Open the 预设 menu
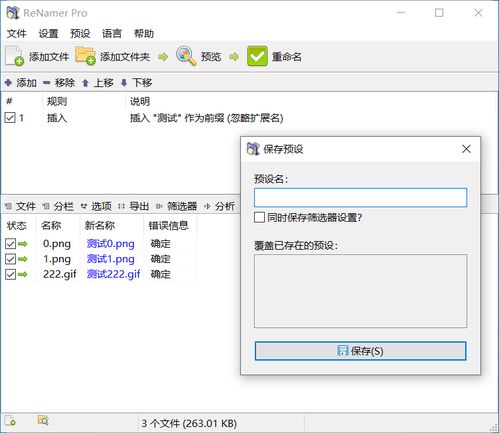This screenshot has width=499, height=433. coord(80,34)
